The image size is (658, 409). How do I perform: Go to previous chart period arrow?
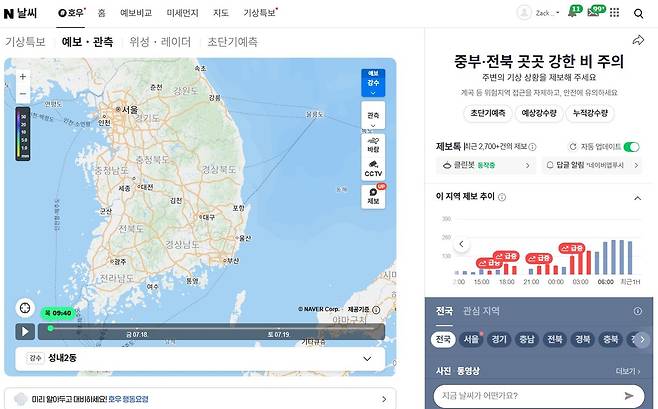pyautogui.click(x=461, y=244)
